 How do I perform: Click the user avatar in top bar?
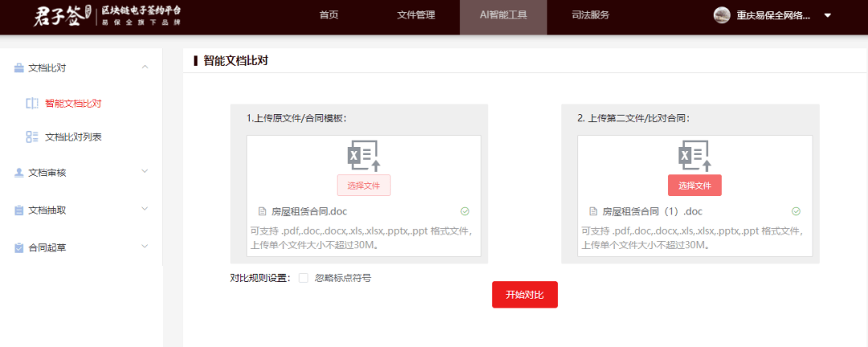(x=722, y=15)
